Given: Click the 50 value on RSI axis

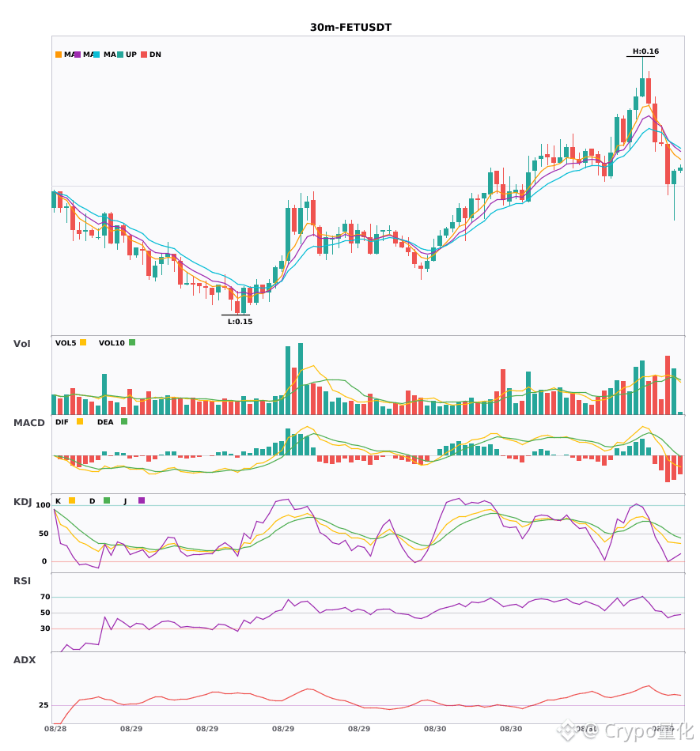Looking at the screenshot, I should (45, 613).
